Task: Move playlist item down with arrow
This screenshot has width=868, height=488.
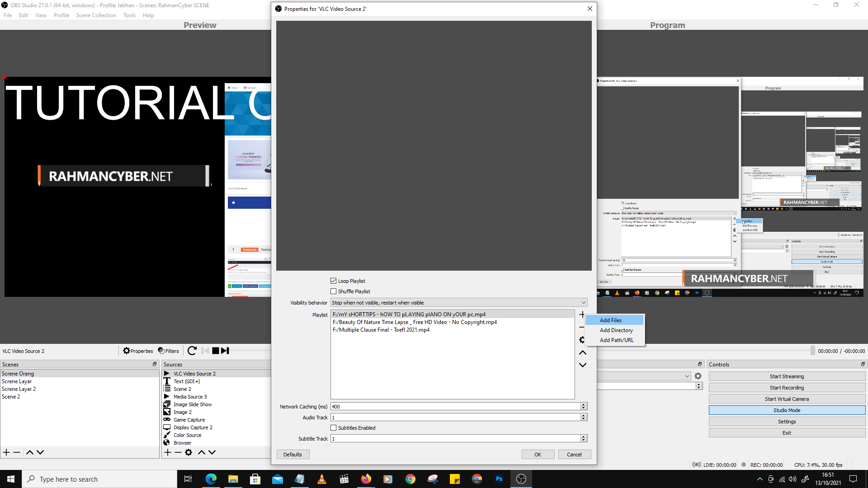Action: 583,365
